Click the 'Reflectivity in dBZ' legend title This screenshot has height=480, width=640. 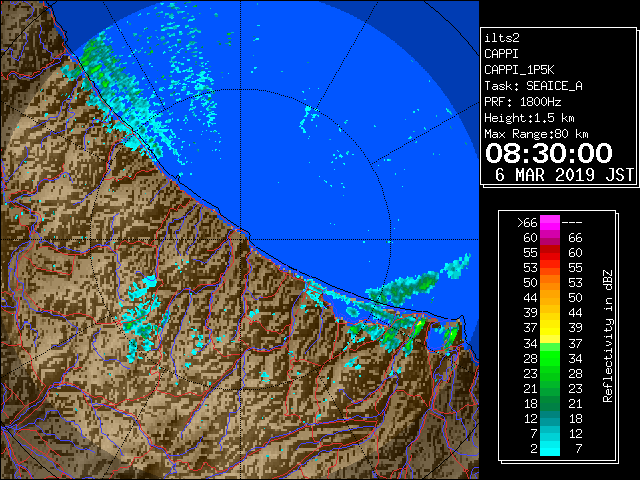(608, 336)
